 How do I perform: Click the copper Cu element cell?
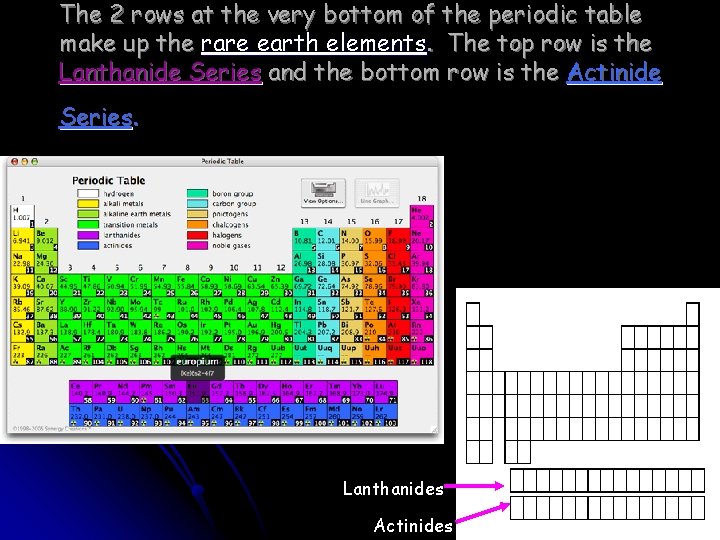[x=257, y=285]
